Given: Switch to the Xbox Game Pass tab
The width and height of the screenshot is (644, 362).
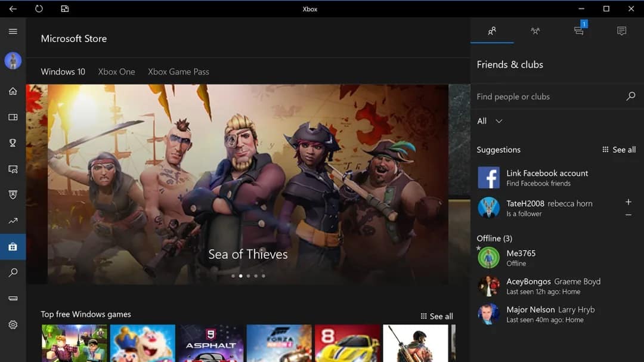Looking at the screenshot, I should (178, 72).
